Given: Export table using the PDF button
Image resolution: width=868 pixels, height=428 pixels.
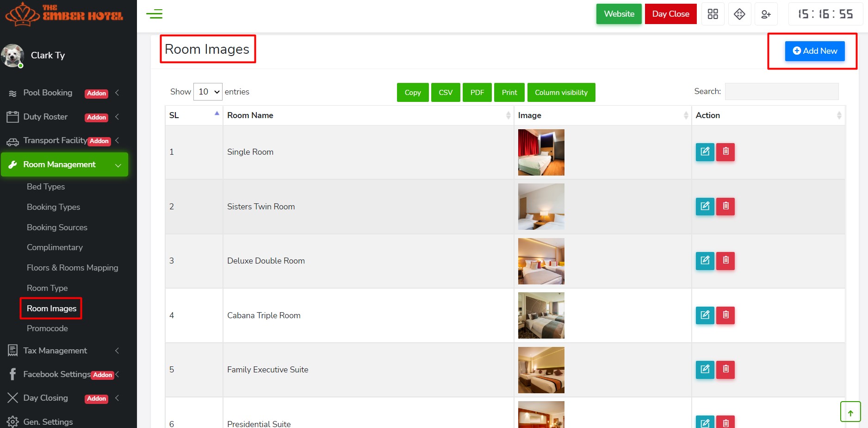Looking at the screenshot, I should 477,93.
